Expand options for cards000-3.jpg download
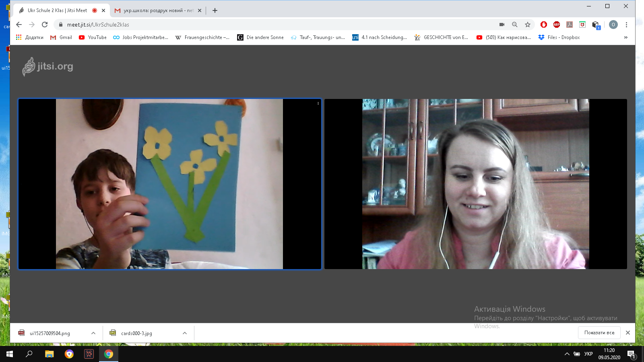The width and height of the screenshot is (644, 362). coord(185,333)
